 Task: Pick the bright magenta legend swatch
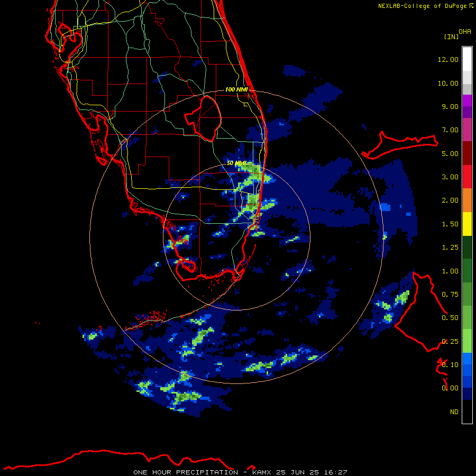[467, 100]
